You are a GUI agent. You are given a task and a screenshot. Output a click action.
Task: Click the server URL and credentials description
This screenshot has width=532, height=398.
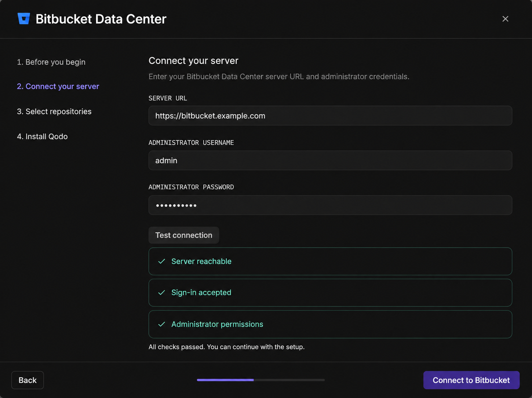point(279,77)
